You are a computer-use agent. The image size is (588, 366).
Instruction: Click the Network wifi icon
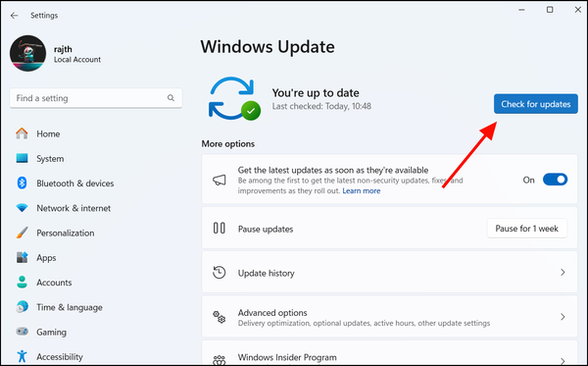[x=22, y=208]
